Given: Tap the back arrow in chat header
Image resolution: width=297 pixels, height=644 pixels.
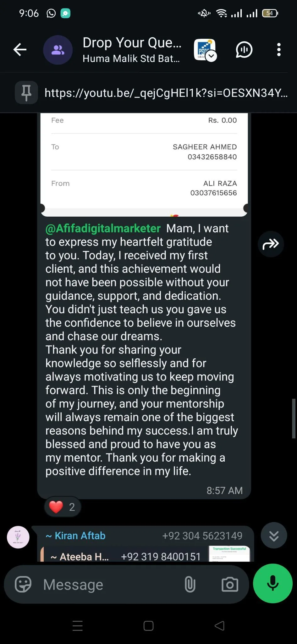Looking at the screenshot, I should (x=20, y=50).
